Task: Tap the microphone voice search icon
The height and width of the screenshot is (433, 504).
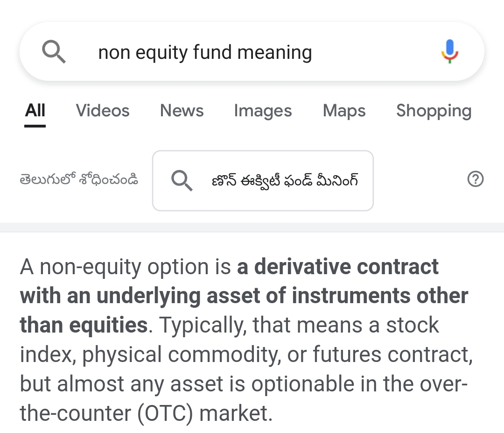Action: [450, 51]
